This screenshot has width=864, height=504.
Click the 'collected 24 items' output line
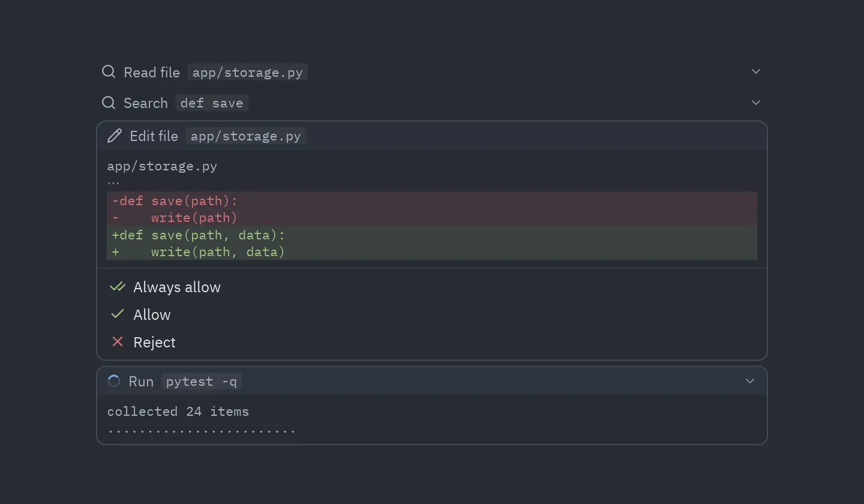click(178, 412)
